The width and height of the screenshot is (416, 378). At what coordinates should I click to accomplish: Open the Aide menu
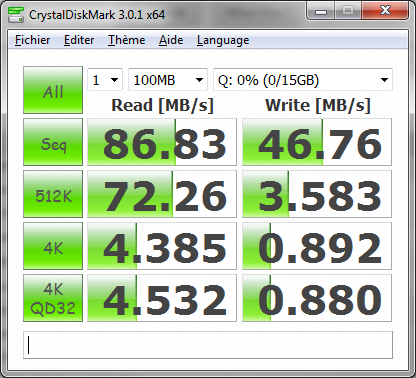click(x=171, y=40)
